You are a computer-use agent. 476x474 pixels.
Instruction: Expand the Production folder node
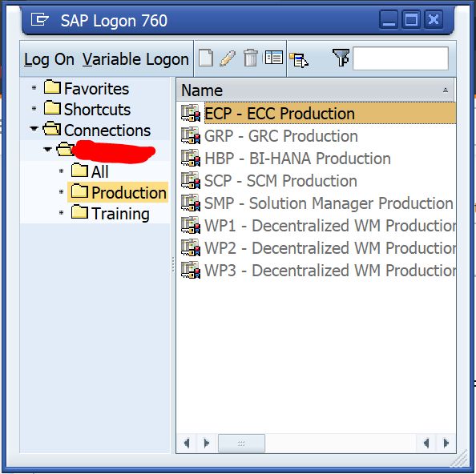pos(62,191)
